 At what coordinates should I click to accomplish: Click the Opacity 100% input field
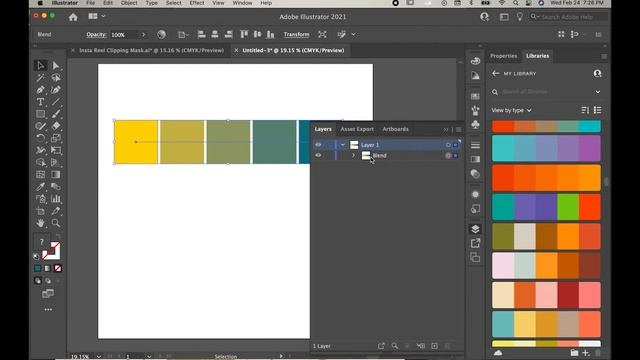[x=124, y=35]
